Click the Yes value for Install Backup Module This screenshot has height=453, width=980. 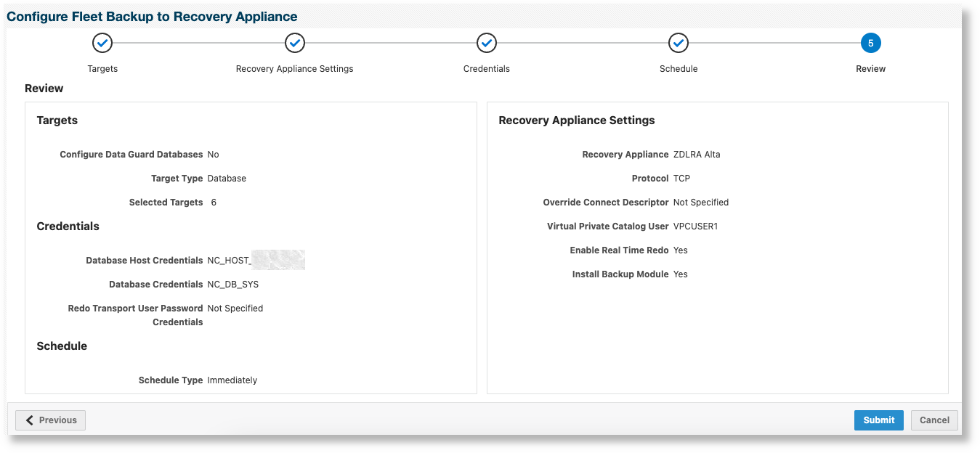click(x=681, y=274)
